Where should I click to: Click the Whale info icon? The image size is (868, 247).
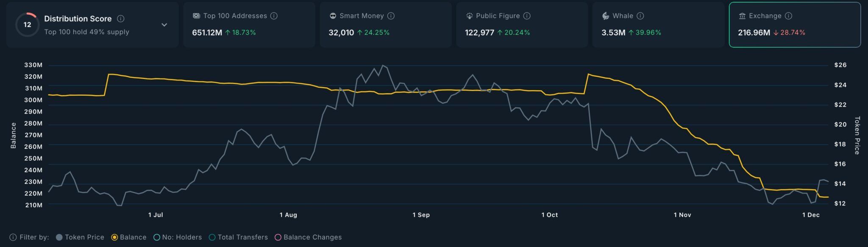coord(640,16)
